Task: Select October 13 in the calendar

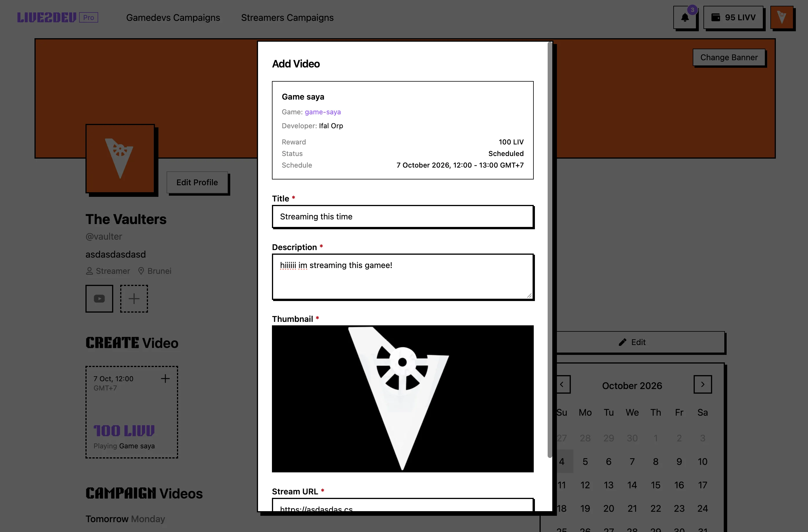Action: point(609,485)
